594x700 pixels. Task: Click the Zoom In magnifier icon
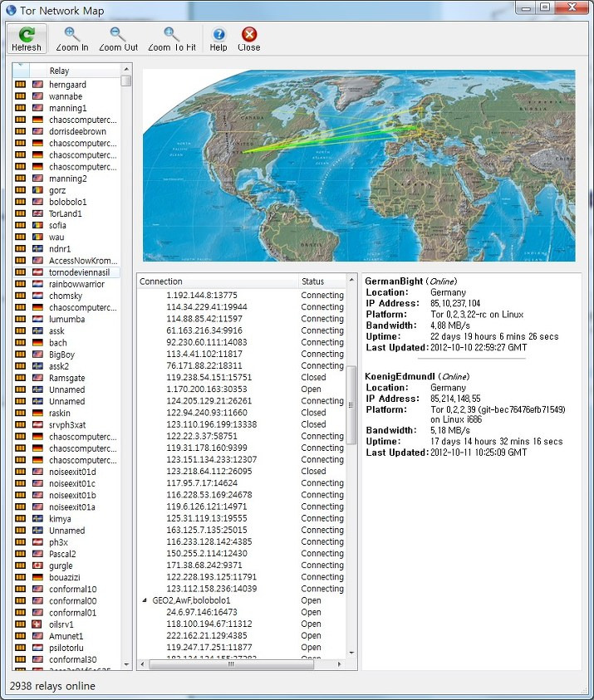[72, 34]
